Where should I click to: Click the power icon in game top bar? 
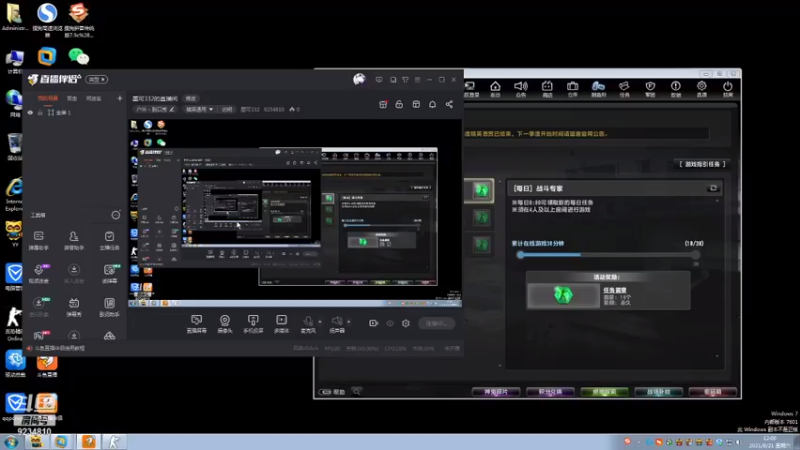728,86
